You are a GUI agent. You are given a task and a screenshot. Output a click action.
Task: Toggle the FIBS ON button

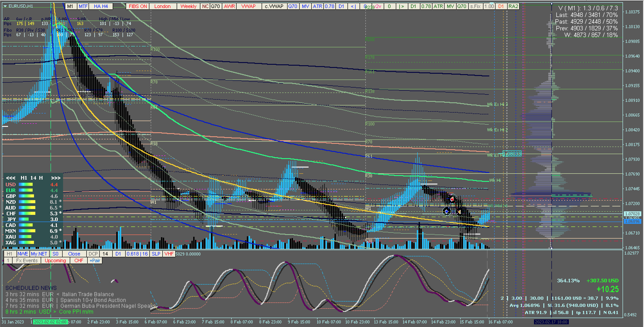pos(138,6)
